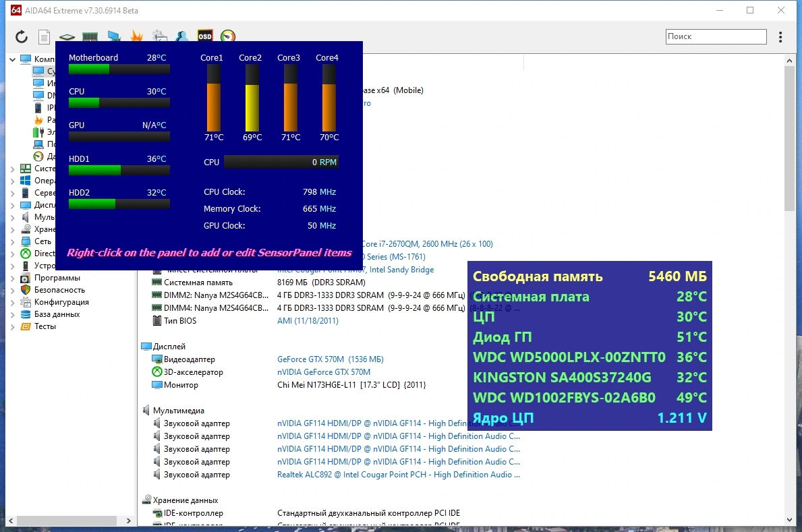Click the KINGSTON SA400S37240G line in OSD panel
Viewport: 802px width, 532px height.
pos(590,378)
